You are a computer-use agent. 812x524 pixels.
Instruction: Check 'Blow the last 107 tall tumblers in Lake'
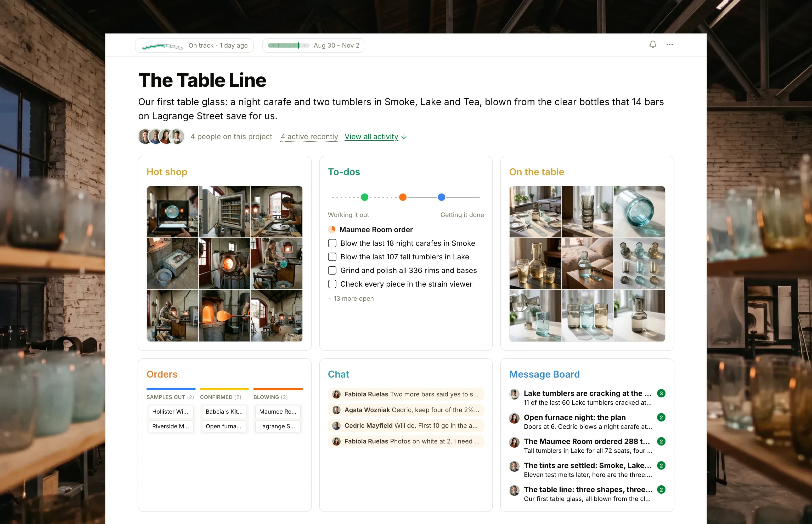click(x=332, y=257)
